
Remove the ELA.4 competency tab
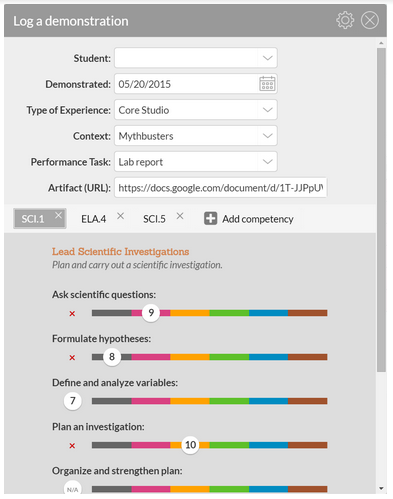pyautogui.click(x=121, y=216)
